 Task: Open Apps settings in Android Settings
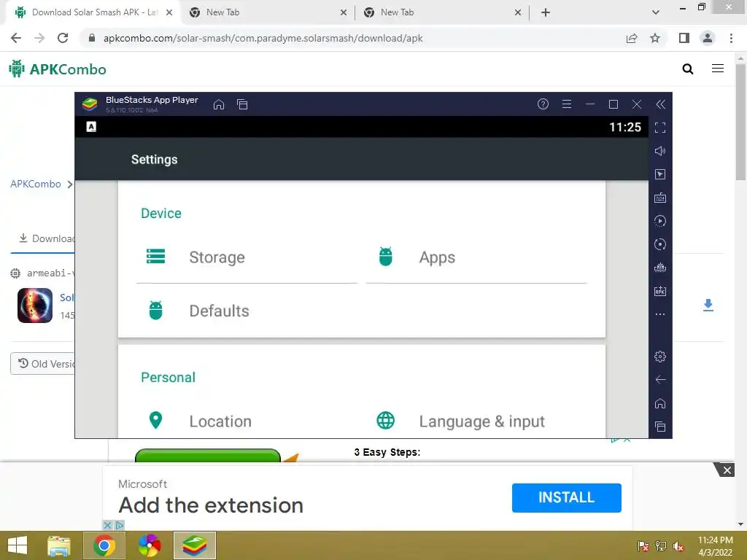(476, 257)
